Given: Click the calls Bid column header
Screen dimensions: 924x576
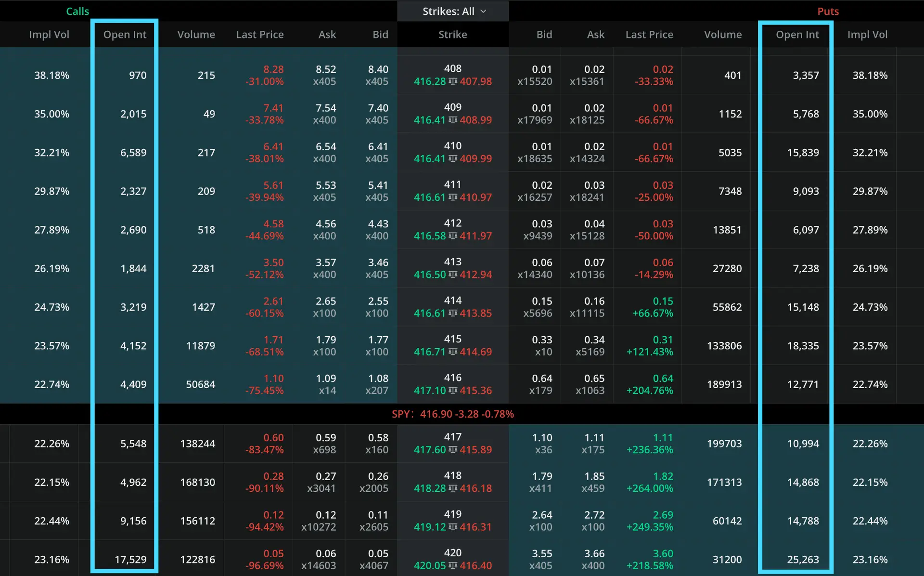Looking at the screenshot, I should (380, 35).
